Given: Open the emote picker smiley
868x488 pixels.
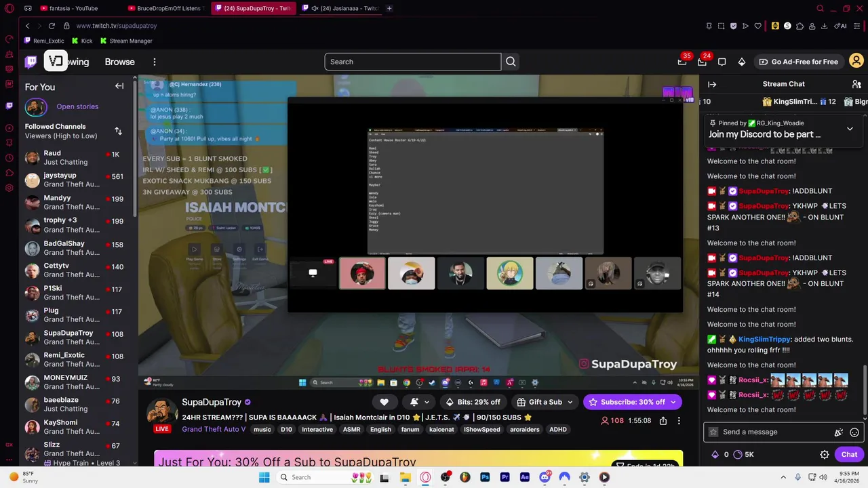Looking at the screenshot, I should coord(854,432).
